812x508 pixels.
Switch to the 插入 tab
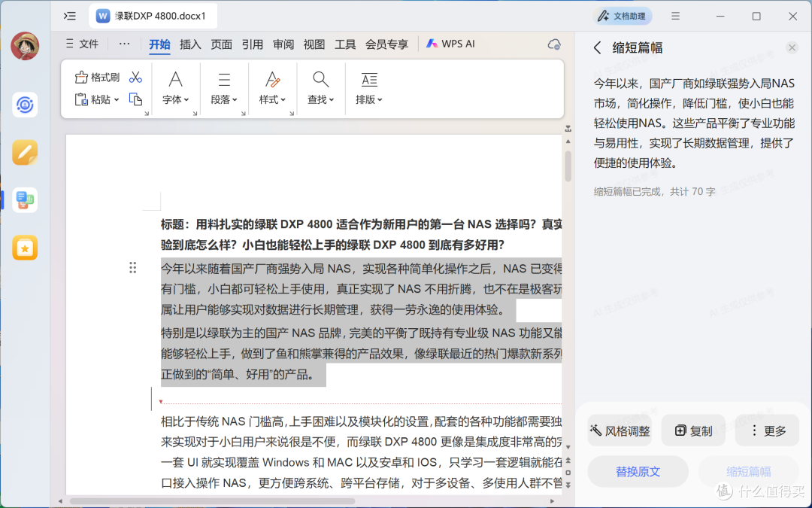[x=190, y=44]
